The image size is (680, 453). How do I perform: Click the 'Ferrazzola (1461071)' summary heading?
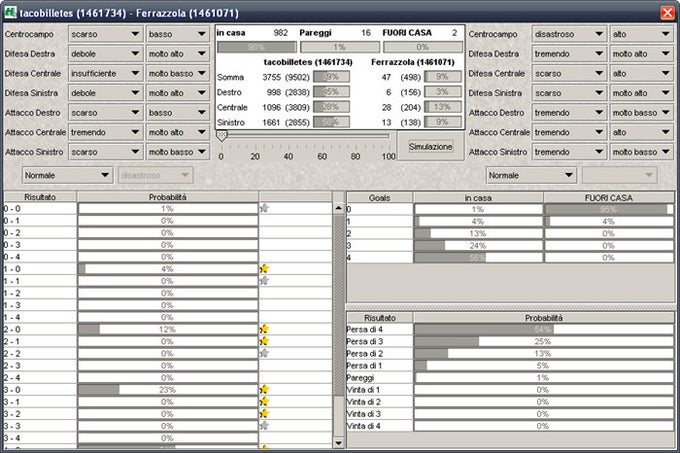pyautogui.click(x=413, y=62)
